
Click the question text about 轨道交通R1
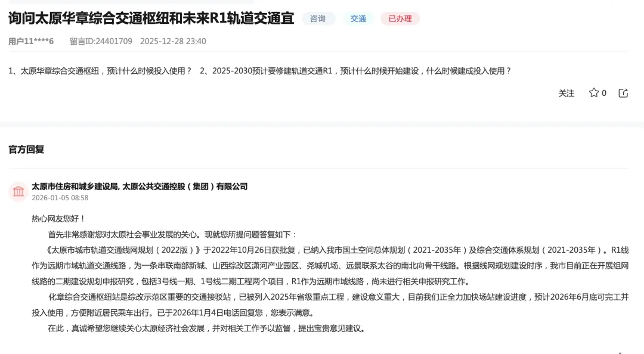[x=355, y=71]
